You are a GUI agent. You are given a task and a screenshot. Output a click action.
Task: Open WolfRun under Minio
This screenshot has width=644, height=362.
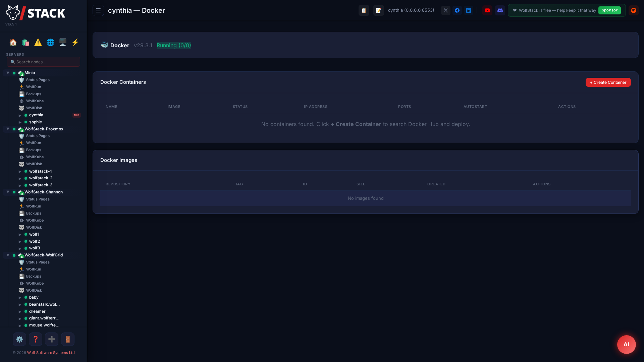point(34,87)
